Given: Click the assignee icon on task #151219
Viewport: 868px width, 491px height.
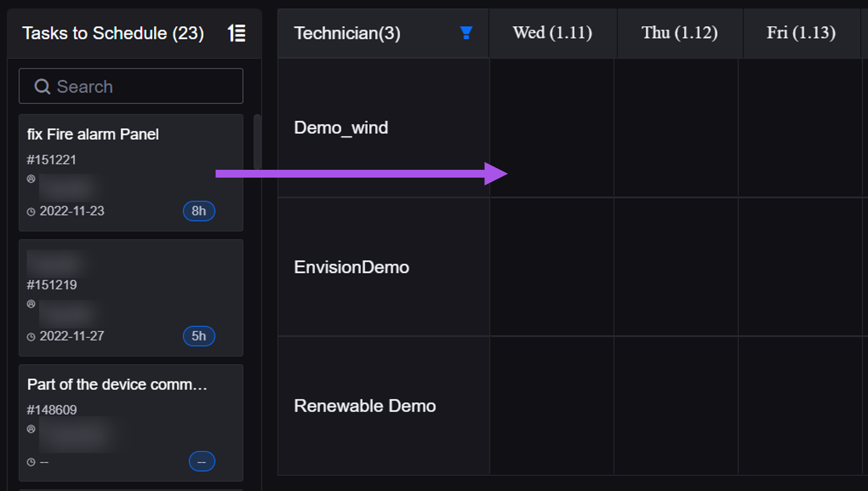Looking at the screenshot, I should [31, 304].
